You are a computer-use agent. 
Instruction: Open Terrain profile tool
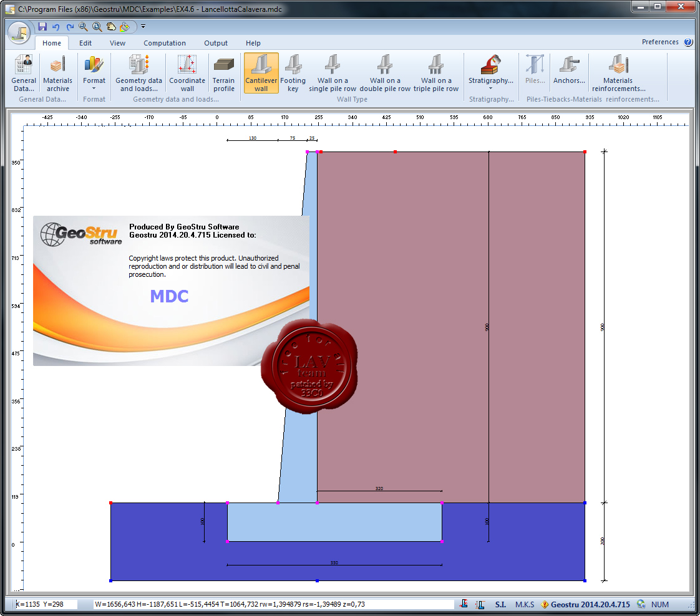click(223, 73)
